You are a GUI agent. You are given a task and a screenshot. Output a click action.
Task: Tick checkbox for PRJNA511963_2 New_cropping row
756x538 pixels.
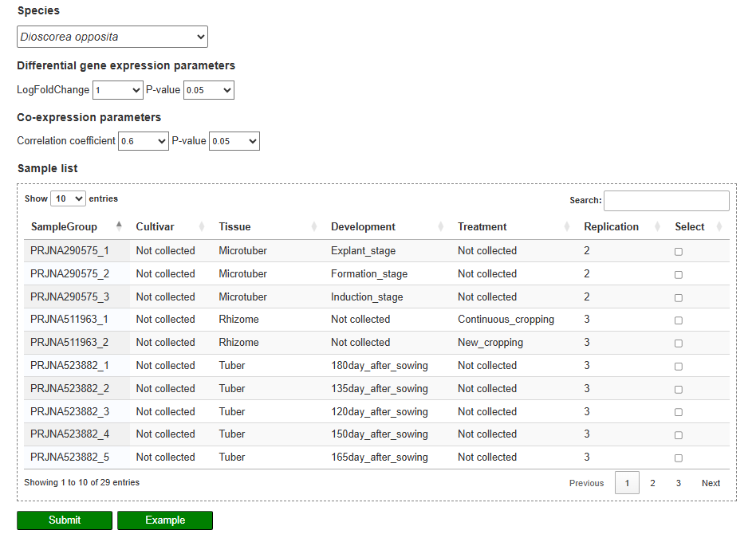click(x=679, y=344)
